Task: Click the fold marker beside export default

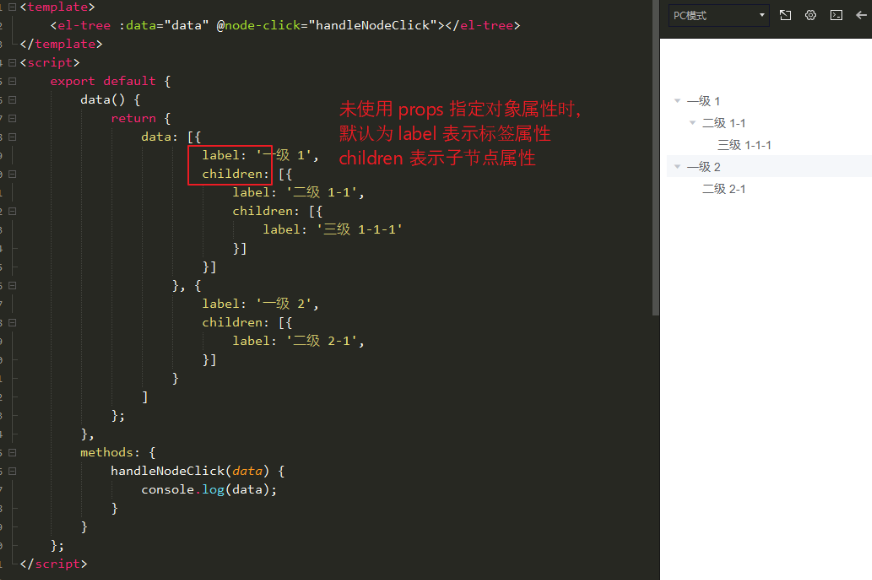Action: tap(12, 81)
